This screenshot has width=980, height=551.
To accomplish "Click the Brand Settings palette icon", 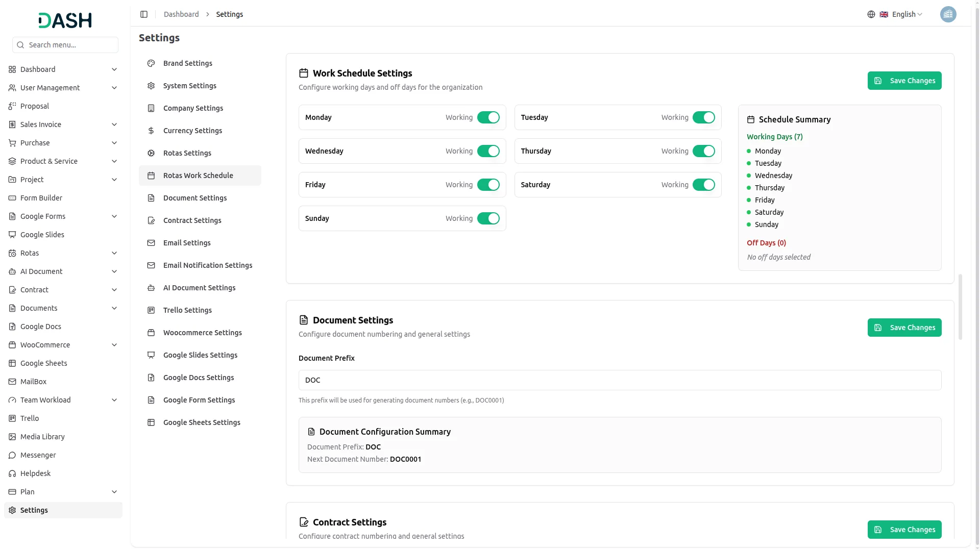I will (x=151, y=63).
